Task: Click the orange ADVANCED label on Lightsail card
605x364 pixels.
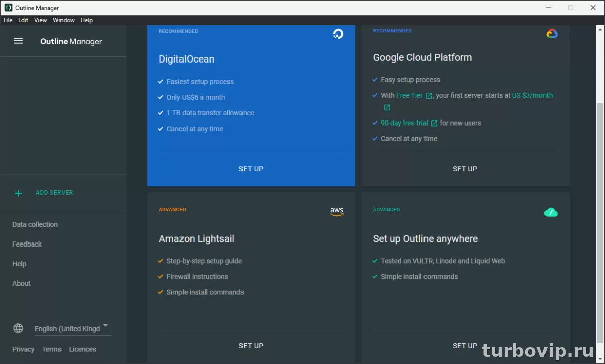Action: click(172, 210)
